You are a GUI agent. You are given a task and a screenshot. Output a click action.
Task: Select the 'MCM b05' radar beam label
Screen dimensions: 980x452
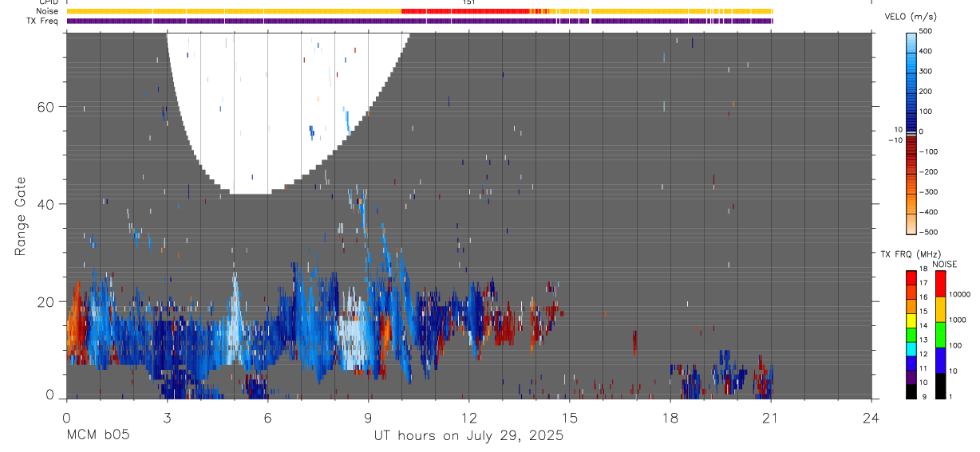(97, 435)
